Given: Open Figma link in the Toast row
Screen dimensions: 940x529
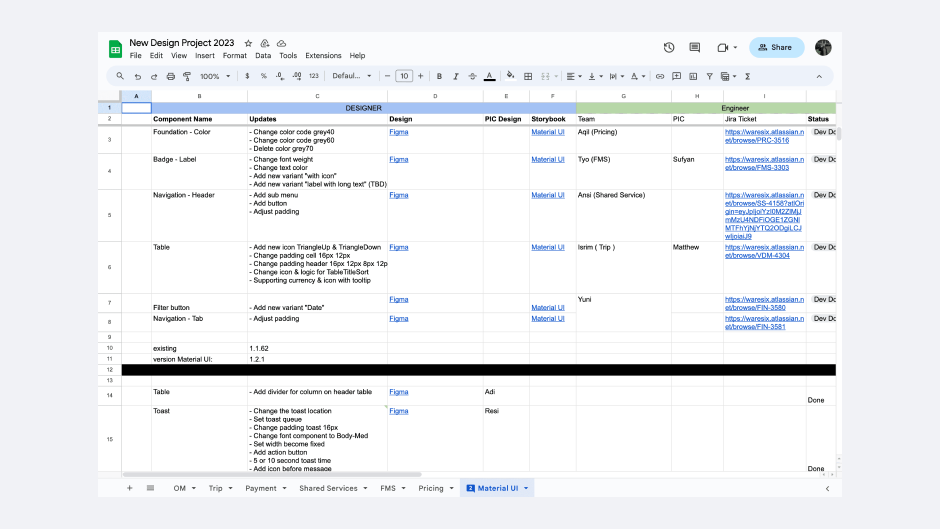Looking at the screenshot, I should 399,411.
